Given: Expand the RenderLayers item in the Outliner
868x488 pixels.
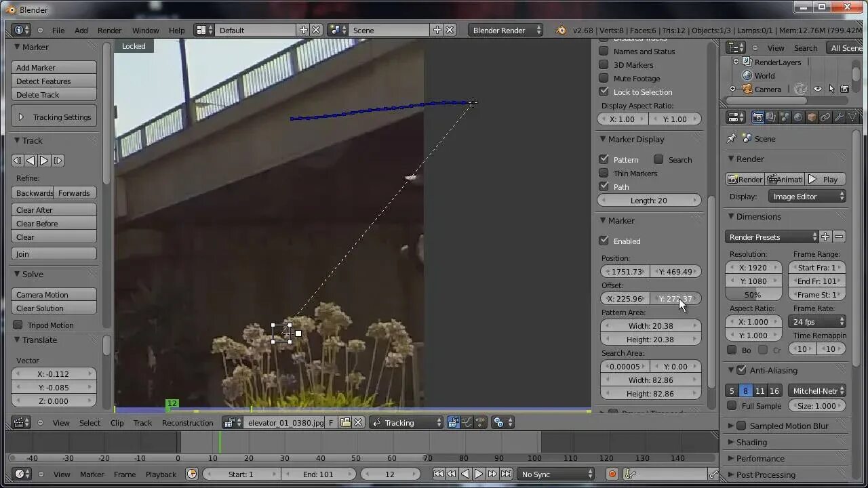Looking at the screenshot, I should coord(736,62).
